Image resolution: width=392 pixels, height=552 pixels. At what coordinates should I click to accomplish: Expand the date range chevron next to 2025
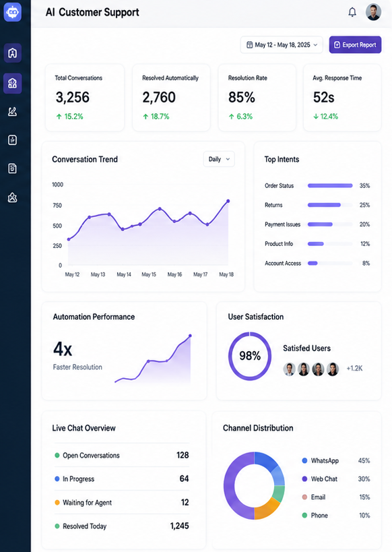coord(315,45)
